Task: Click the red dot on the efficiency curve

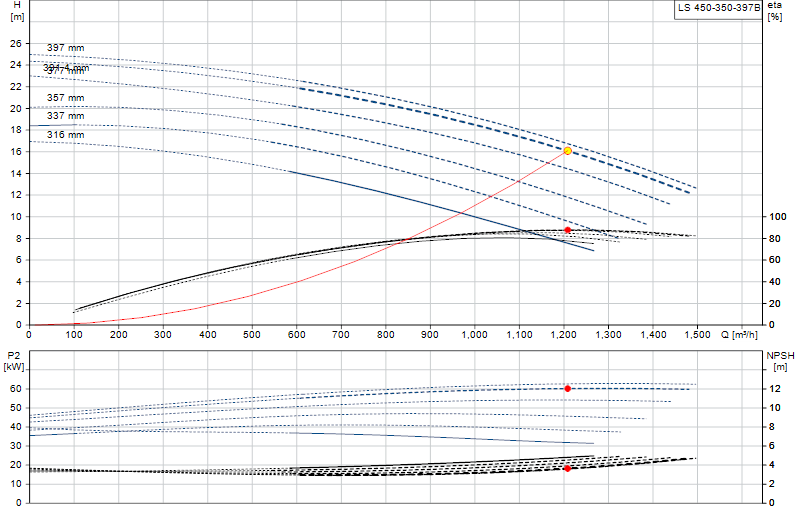Action: pos(567,230)
